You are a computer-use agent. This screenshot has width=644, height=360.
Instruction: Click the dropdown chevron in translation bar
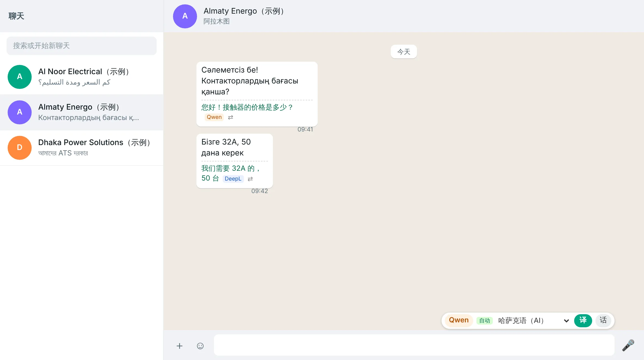coord(567,321)
